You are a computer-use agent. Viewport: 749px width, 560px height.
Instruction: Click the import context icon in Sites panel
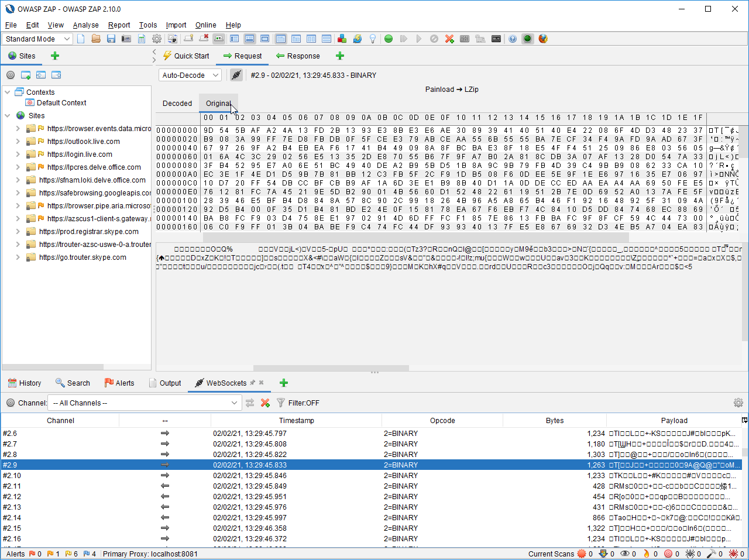[x=41, y=75]
